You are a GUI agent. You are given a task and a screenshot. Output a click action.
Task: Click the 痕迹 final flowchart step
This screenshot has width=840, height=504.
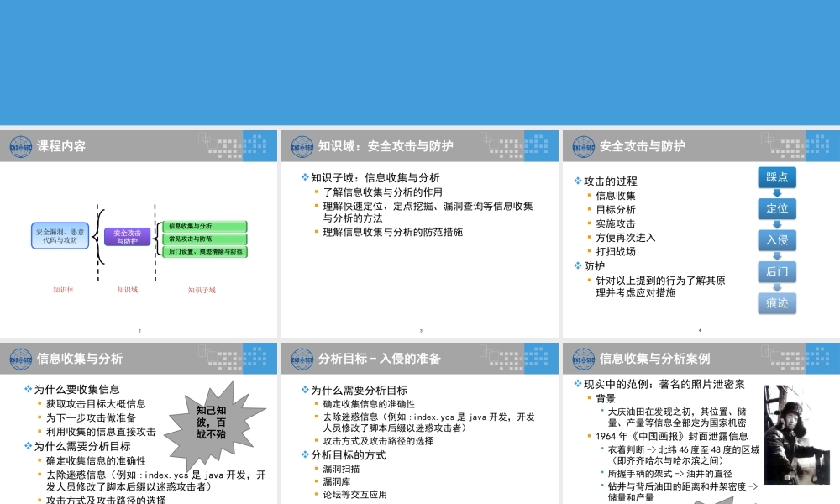(777, 303)
